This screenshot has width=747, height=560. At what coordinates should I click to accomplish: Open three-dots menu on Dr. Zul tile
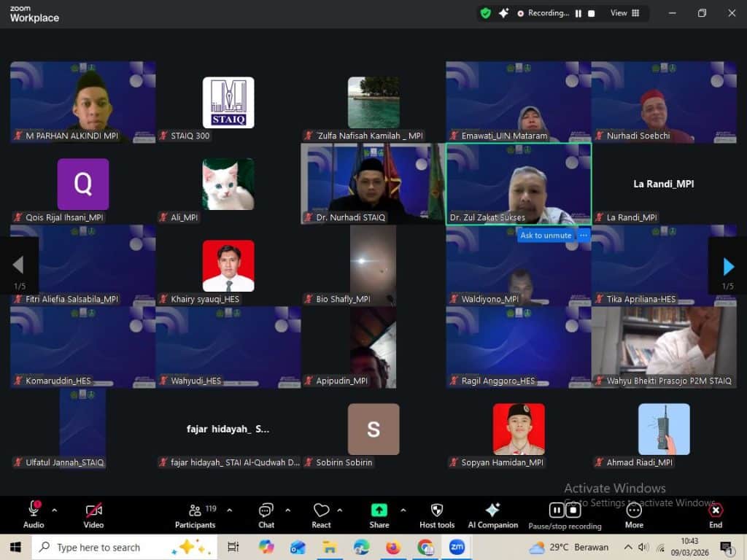(x=583, y=236)
